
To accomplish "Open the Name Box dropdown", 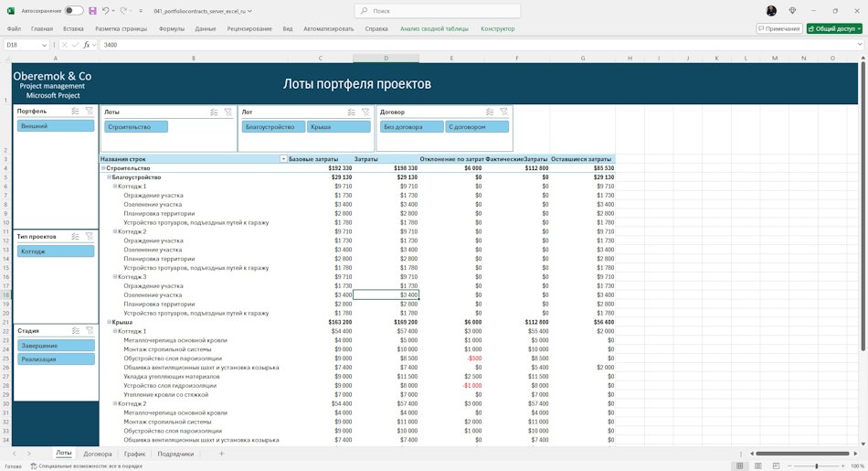I will 44,45.
